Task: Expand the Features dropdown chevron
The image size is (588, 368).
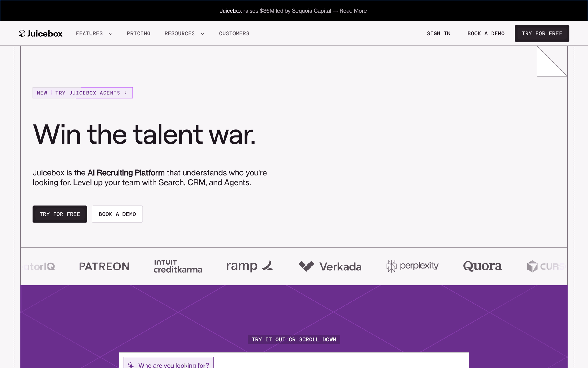Action: [x=110, y=34]
